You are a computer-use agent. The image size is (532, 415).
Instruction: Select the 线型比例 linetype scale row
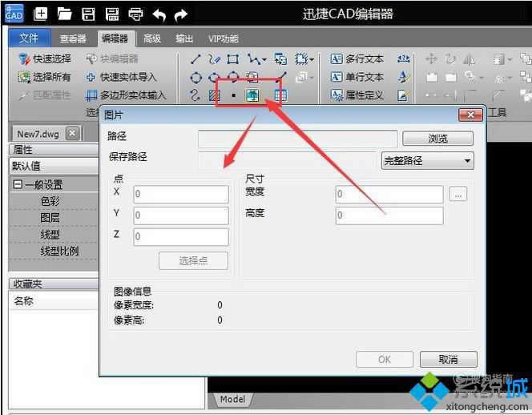(x=54, y=251)
